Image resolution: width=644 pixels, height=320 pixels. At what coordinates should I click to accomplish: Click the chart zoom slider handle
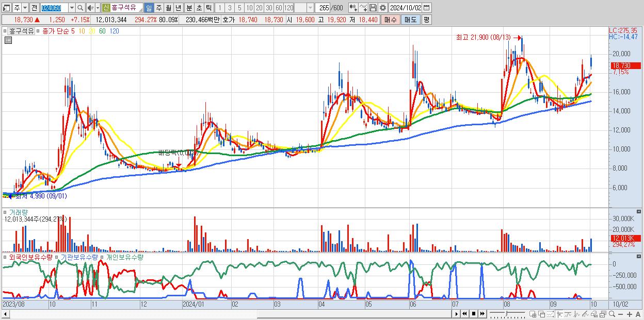[507, 313]
